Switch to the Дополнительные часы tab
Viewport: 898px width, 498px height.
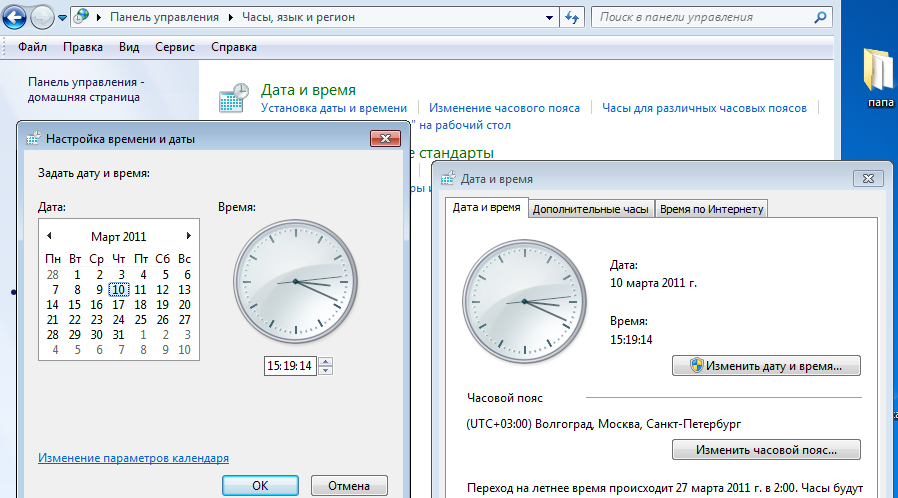[590, 209]
